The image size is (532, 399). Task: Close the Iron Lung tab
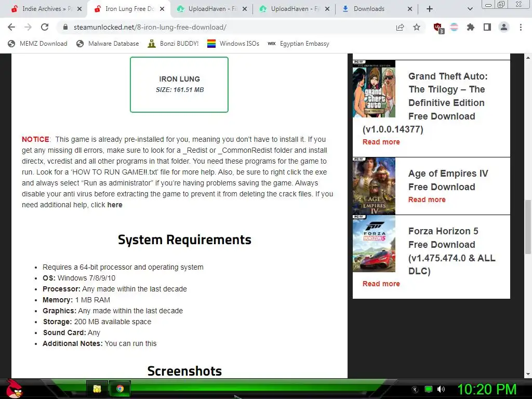coord(162,9)
